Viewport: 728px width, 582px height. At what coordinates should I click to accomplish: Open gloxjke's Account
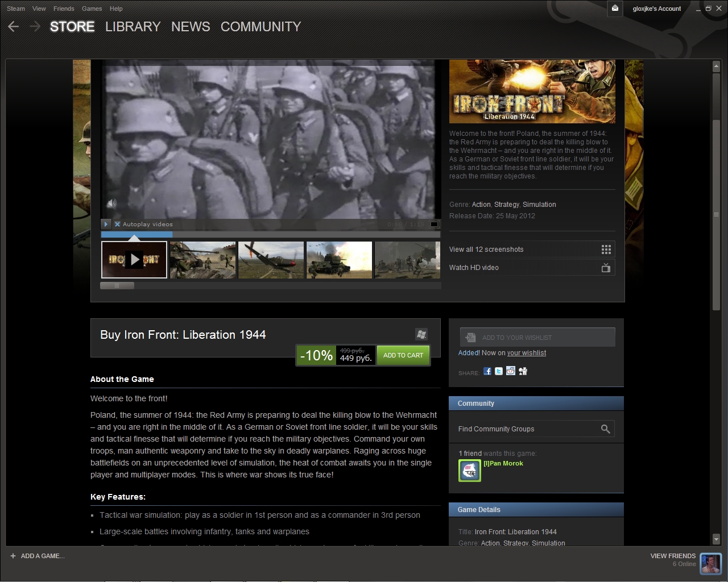[x=657, y=9]
